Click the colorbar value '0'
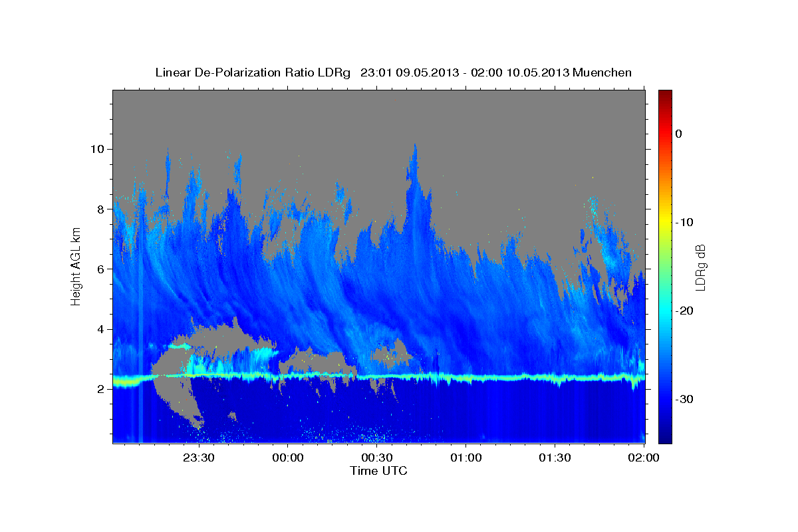Viewport: 798px width, 532px height. click(678, 134)
